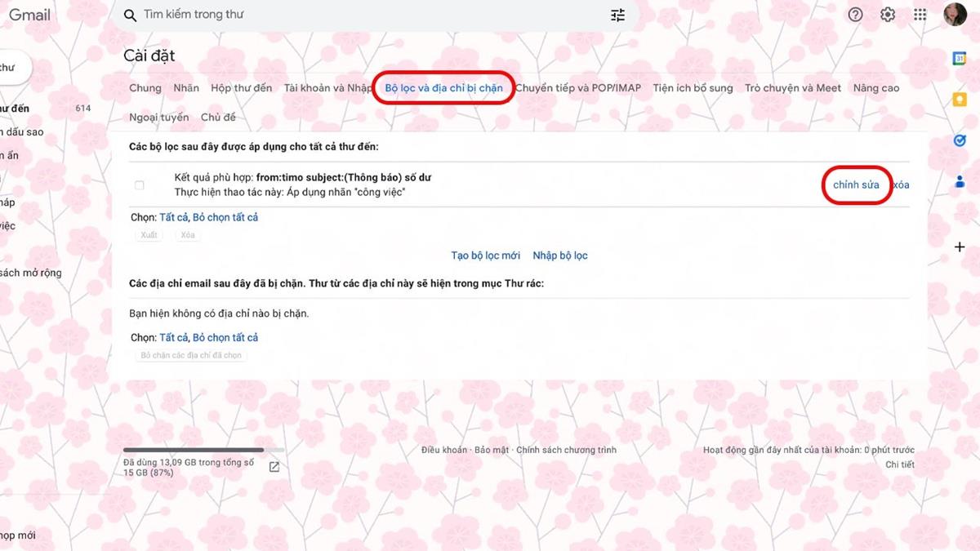Open storage management external link icon

274,467
